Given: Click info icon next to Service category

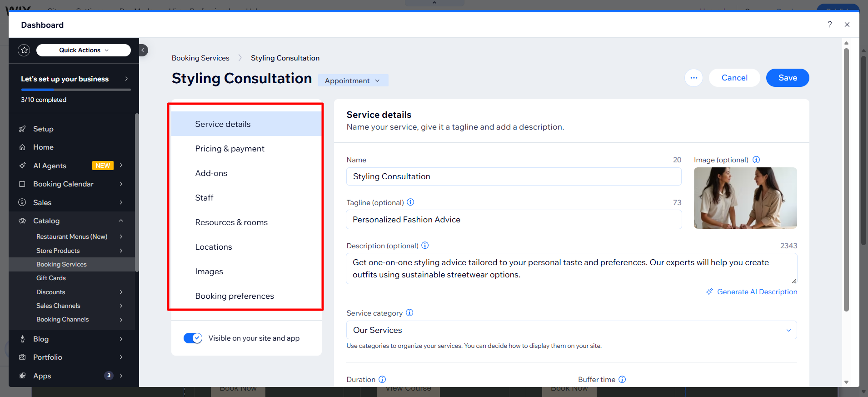Looking at the screenshot, I should point(409,312).
